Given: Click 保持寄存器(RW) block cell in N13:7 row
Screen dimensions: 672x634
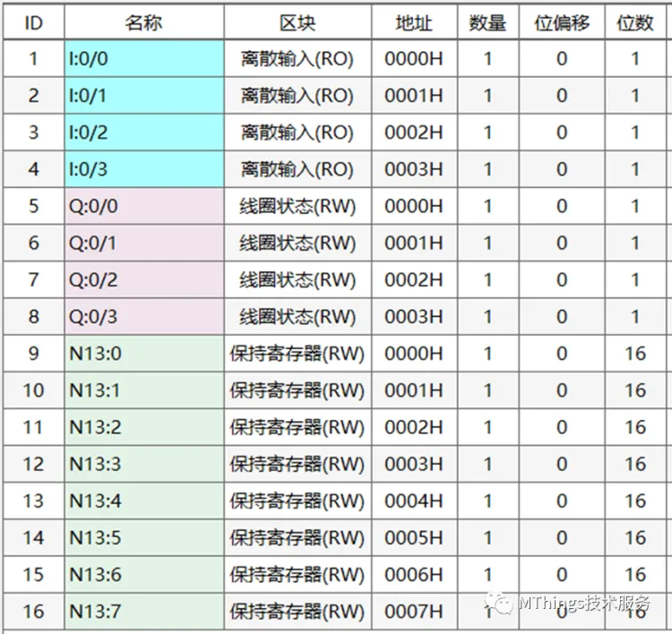Looking at the screenshot, I should (x=297, y=612).
